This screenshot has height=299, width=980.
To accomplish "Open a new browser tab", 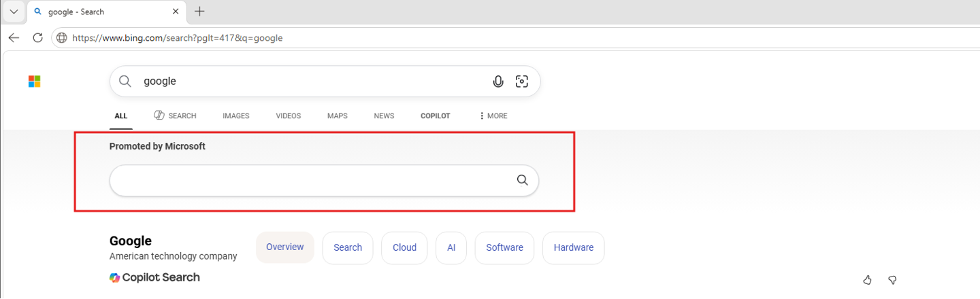I will tap(199, 12).
